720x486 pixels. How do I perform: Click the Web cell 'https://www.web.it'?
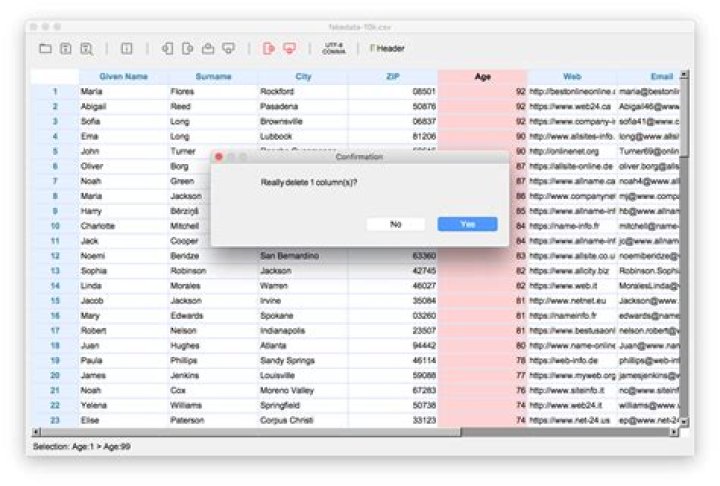(572, 286)
